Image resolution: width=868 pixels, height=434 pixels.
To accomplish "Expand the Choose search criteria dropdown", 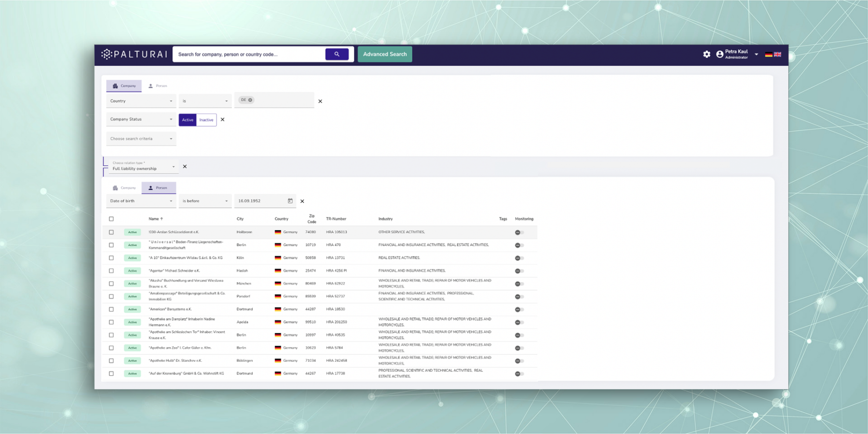I will [141, 139].
